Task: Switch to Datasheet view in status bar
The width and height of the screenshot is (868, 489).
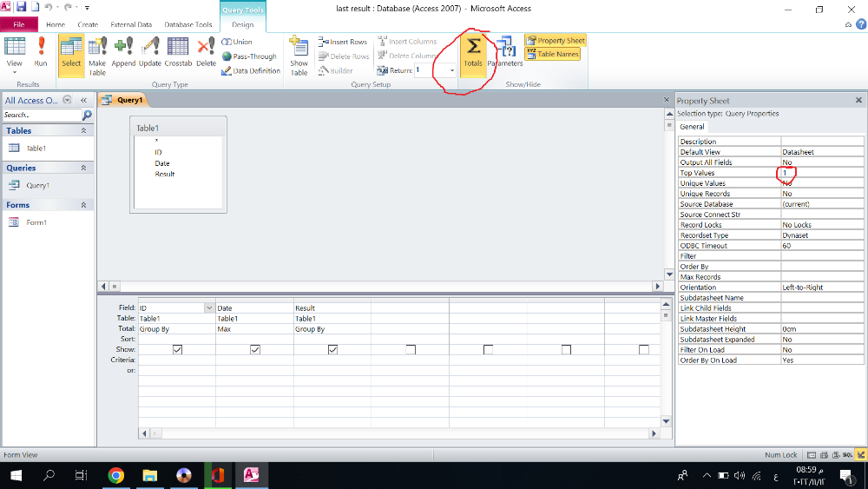Action: pyautogui.click(x=811, y=454)
